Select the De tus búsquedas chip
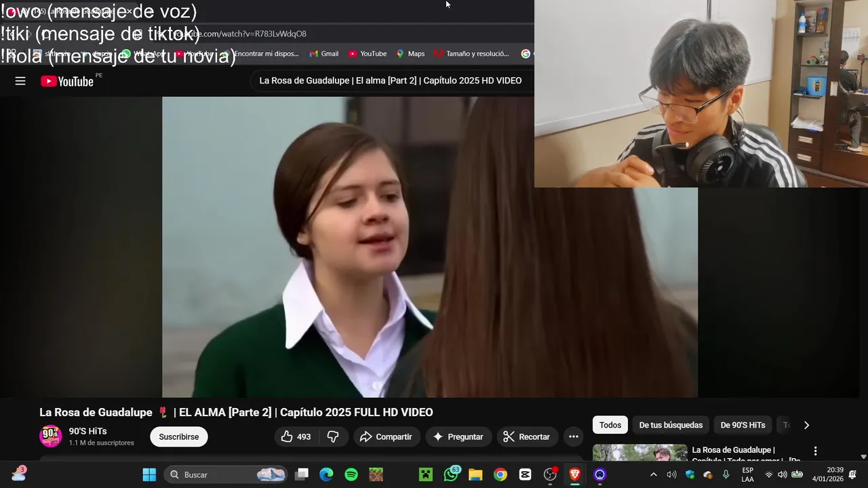This screenshot has height=488, width=868. (671, 425)
